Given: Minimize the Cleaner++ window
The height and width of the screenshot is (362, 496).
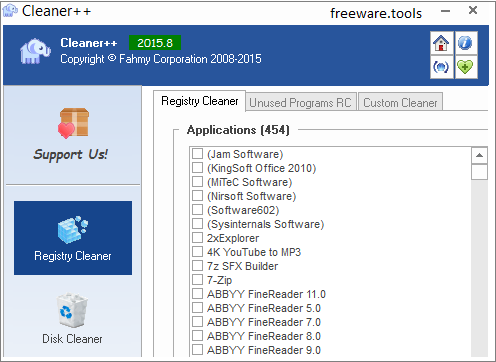Looking at the screenshot, I should (x=445, y=11).
